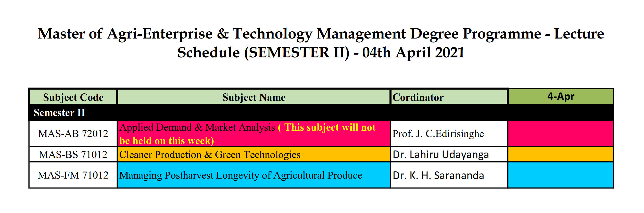Click the pink 4-Apr schedule cell
Image resolution: width=644 pixels, height=213 pixels.
coord(561,133)
